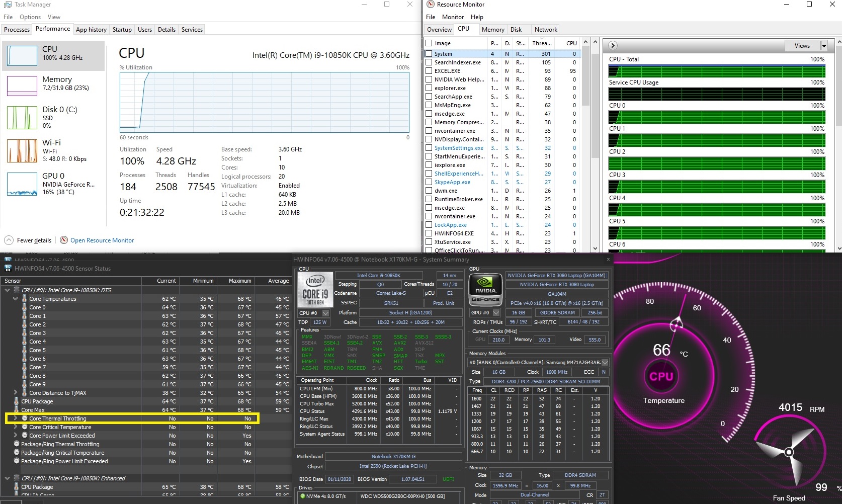Open the Help menu in Resource Monitor
This screenshot has width=842, height=504.
pyautogui.click(x=477, y=17)
